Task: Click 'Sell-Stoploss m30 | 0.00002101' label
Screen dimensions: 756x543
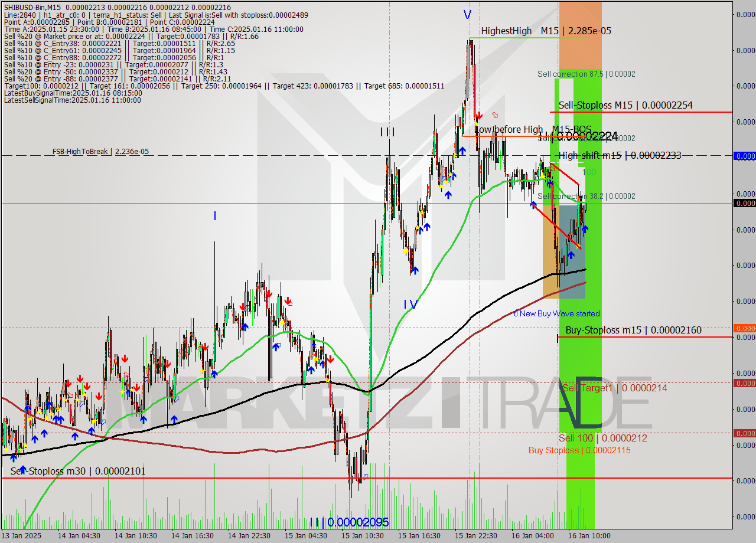Action: pos(78,471)
